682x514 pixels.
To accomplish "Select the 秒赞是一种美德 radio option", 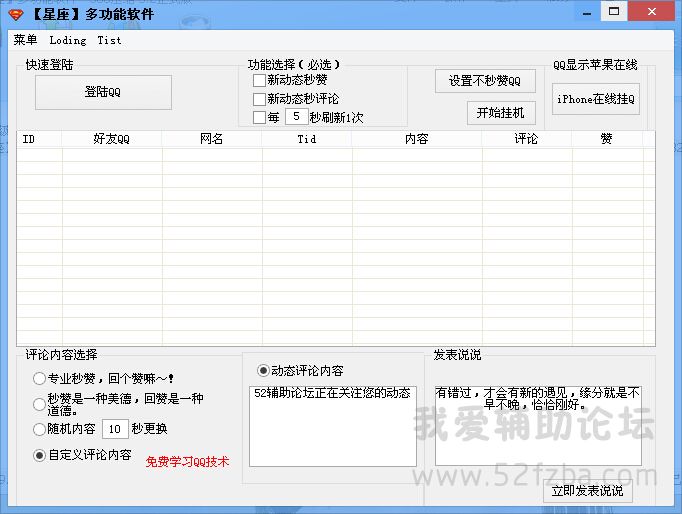I will pyautogui.click(x=39, y=405).
